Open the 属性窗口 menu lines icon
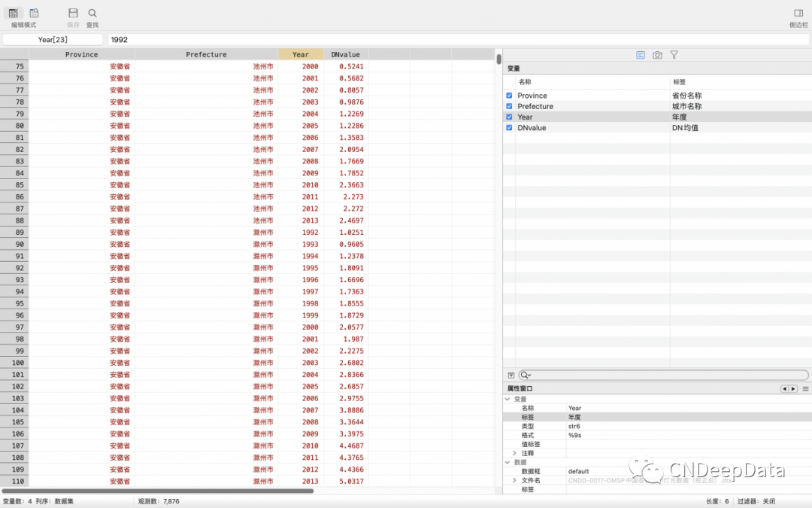The height and width of the screenshot is (508, 812). pyautogui.click(x=805, y=389)
